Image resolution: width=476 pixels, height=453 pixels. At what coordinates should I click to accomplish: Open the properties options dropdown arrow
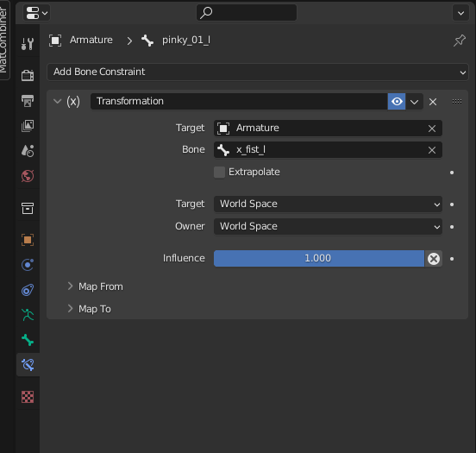pyautogui.click(x=460, y=13)
